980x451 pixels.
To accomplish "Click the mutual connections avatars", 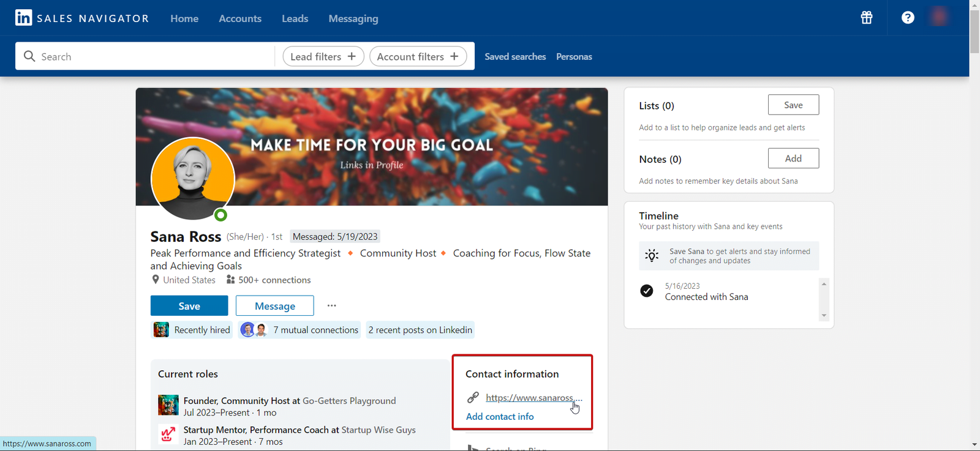I will [x=254, y=330].
